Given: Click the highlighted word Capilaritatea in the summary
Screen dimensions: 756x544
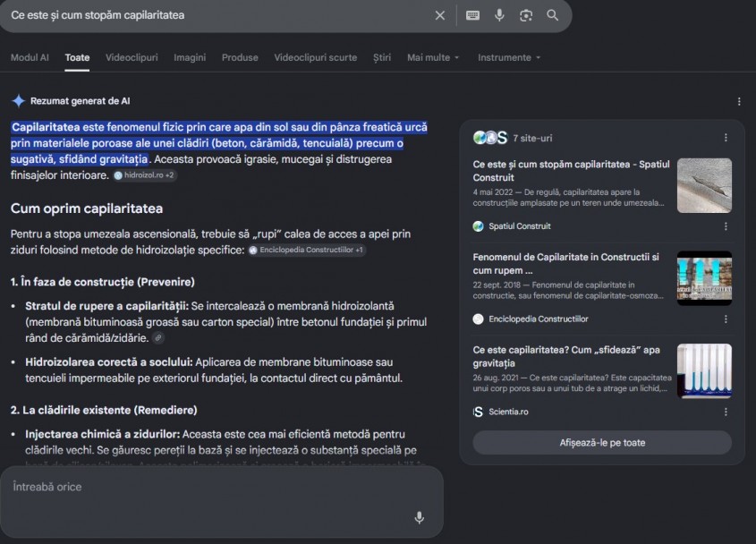Looking at the screenshot, I should pos(46,127).
